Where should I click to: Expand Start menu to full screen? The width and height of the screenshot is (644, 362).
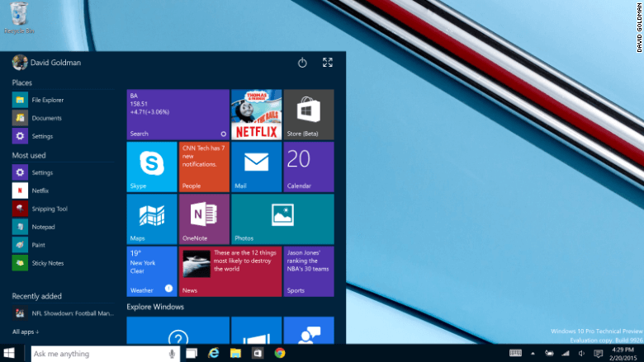click(x=327, y=63)
